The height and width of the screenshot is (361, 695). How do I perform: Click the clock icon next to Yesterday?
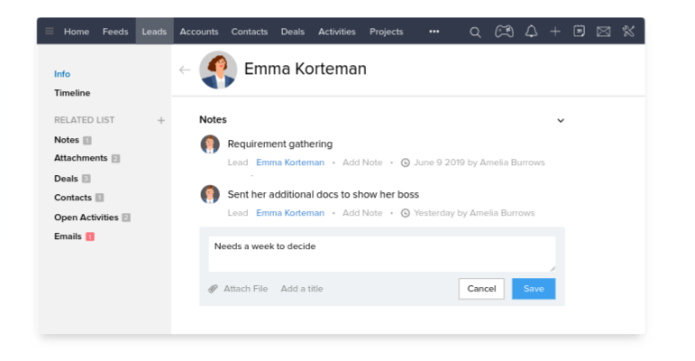pos(405,213)
